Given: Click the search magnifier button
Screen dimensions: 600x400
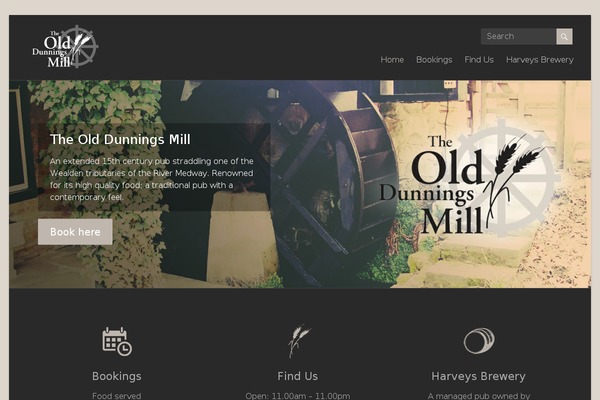Looking at the screenshot, I should [x=564, y=36].
